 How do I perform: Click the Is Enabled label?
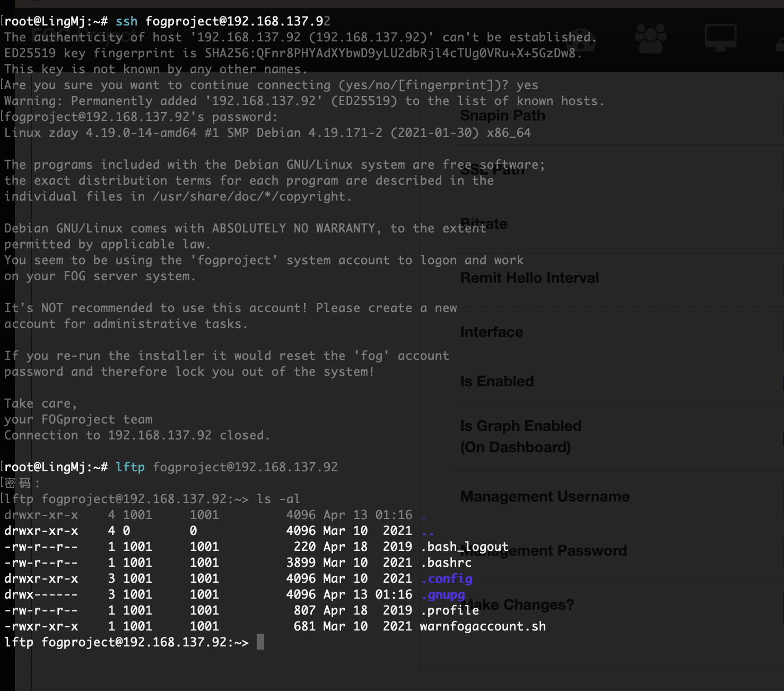click(x=496, y=382)
